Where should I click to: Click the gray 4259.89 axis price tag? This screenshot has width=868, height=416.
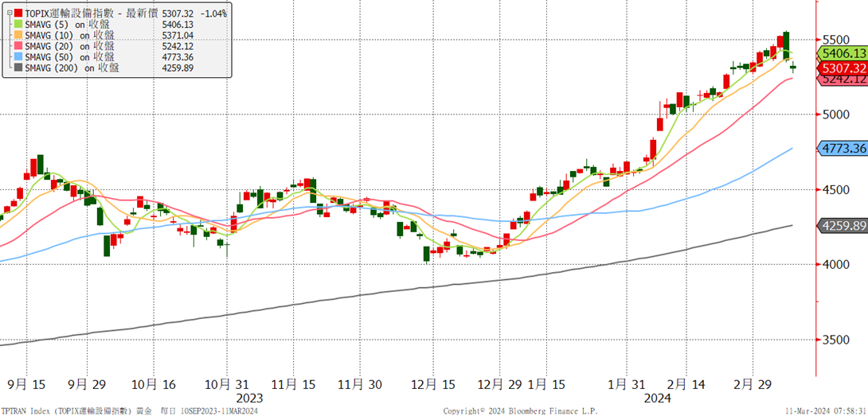(843, 226)
